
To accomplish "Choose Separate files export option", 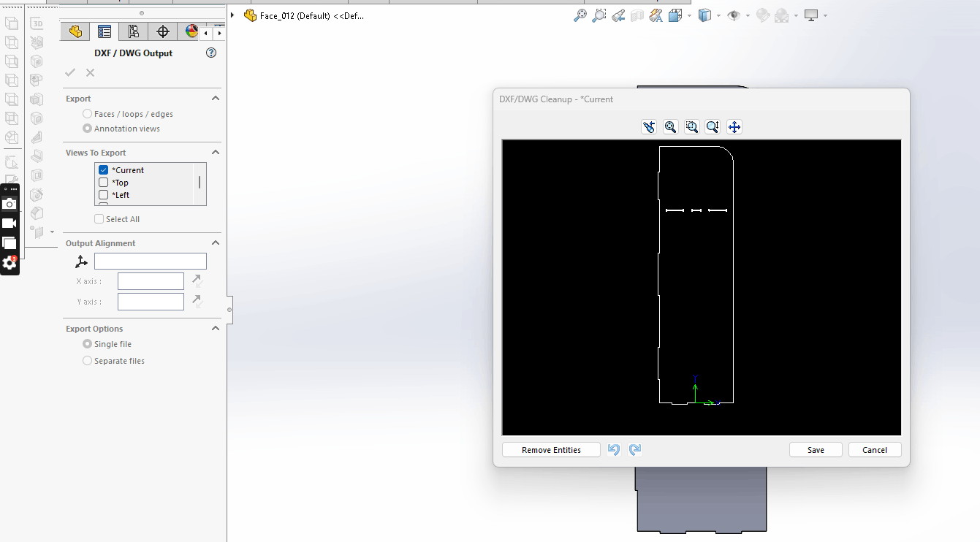I will 88,361.
